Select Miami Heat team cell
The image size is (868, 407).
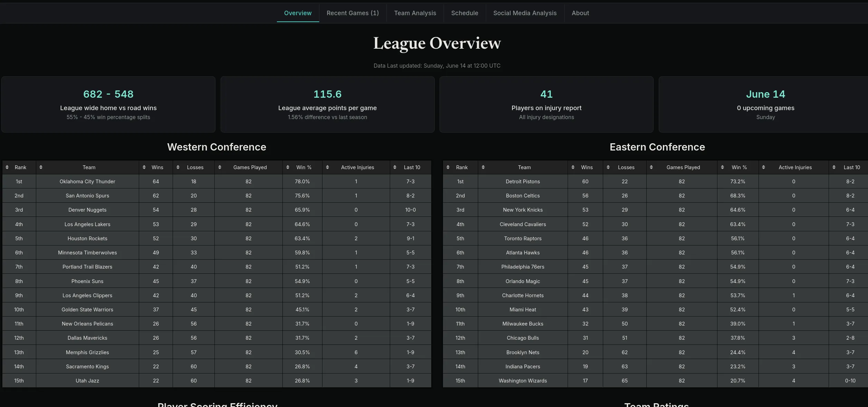[x=523, y=310]
